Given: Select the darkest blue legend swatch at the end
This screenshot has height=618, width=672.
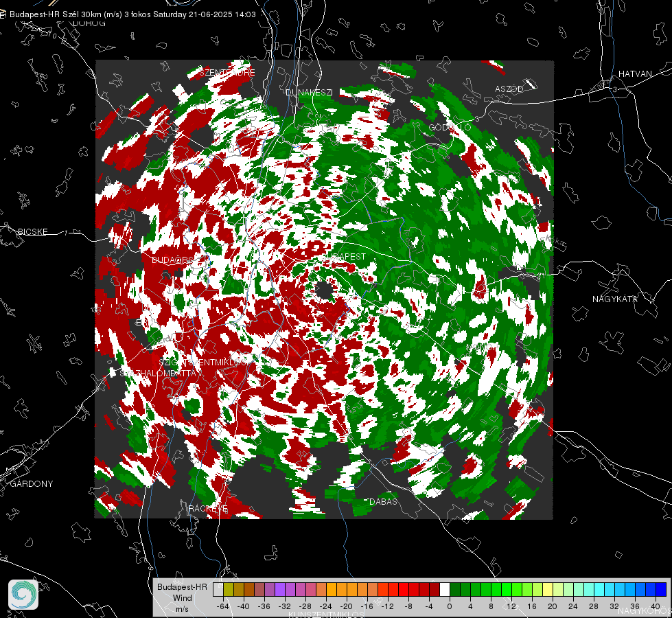Looking at the screenshot, I should (661, 590).
